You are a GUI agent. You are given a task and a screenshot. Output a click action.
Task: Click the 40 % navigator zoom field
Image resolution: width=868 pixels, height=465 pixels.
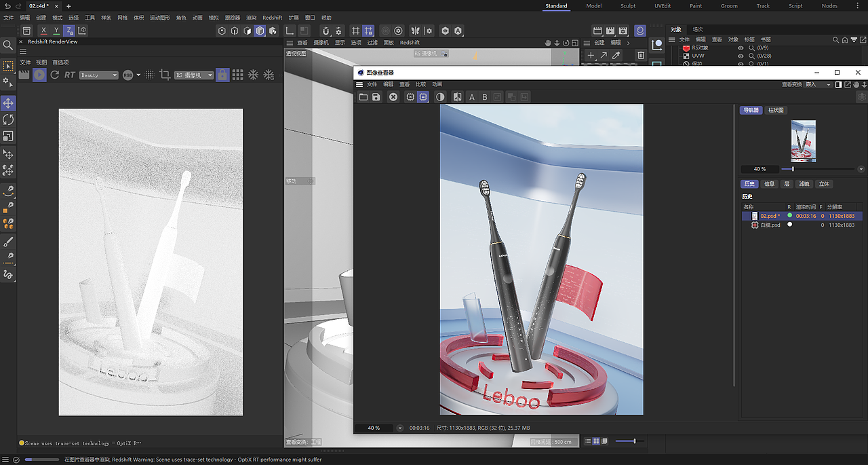(759, 169)
